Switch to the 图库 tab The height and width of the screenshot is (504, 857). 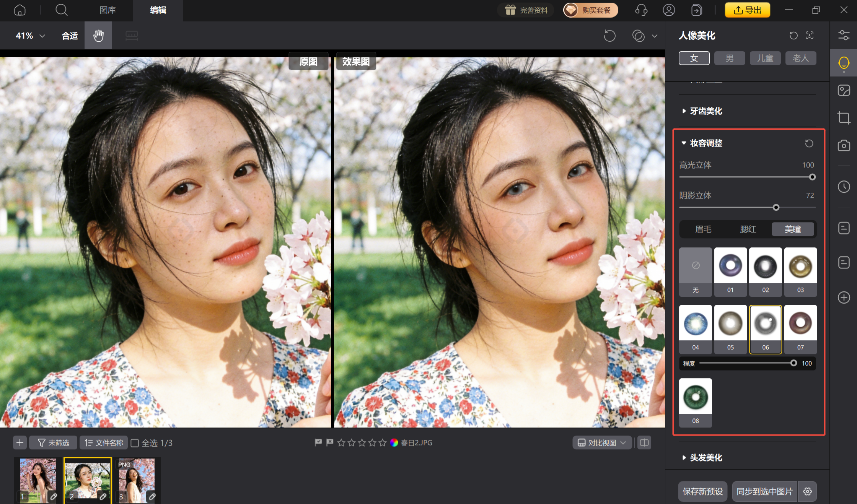(108, 10)
